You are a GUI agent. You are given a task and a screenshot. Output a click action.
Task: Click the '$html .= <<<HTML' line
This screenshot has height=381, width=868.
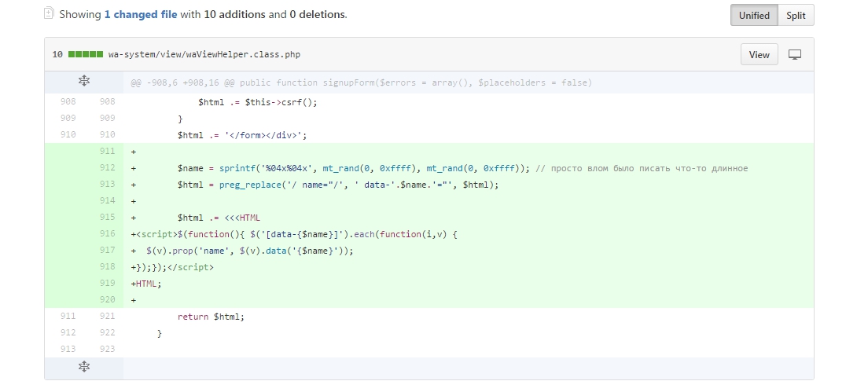(x=219, y=218)
